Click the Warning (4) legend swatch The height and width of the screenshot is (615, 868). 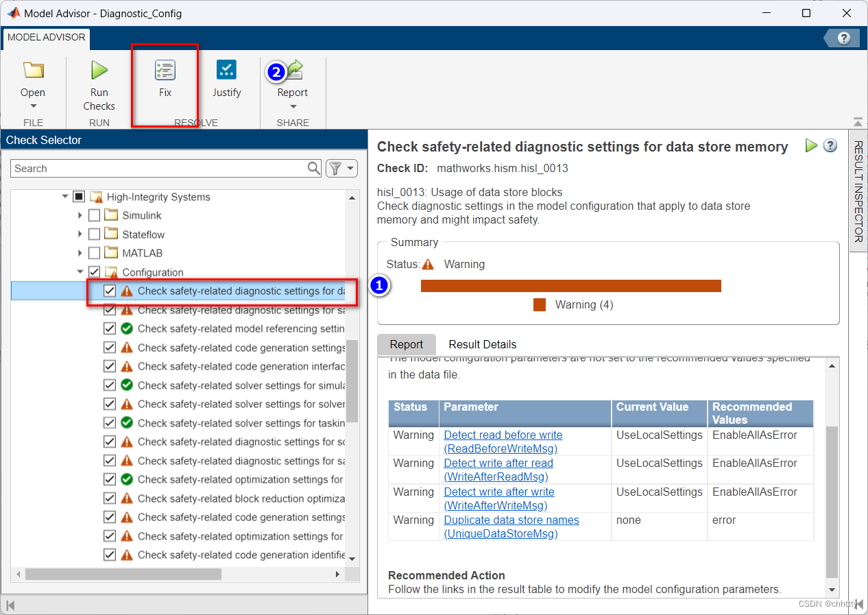pos(540,304)
